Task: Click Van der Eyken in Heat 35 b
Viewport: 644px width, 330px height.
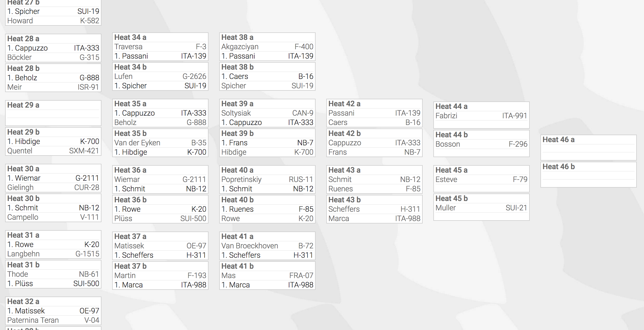Action: 137,143
